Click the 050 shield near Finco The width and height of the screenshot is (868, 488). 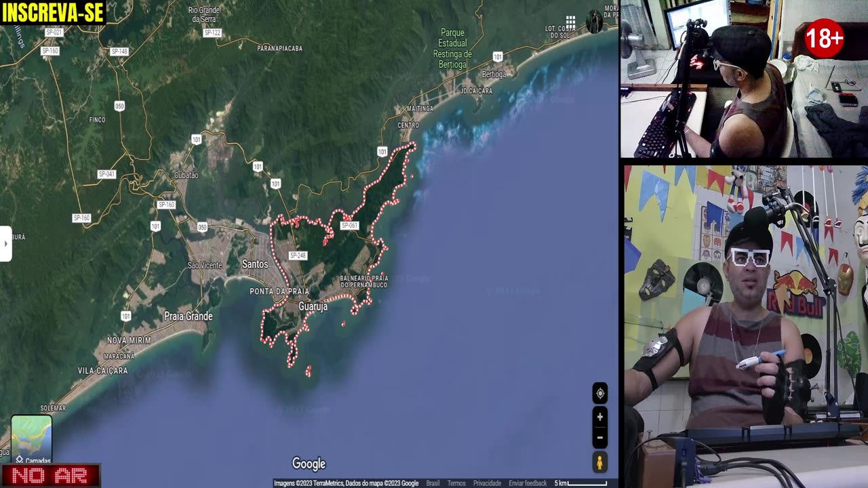pos(119,106)
